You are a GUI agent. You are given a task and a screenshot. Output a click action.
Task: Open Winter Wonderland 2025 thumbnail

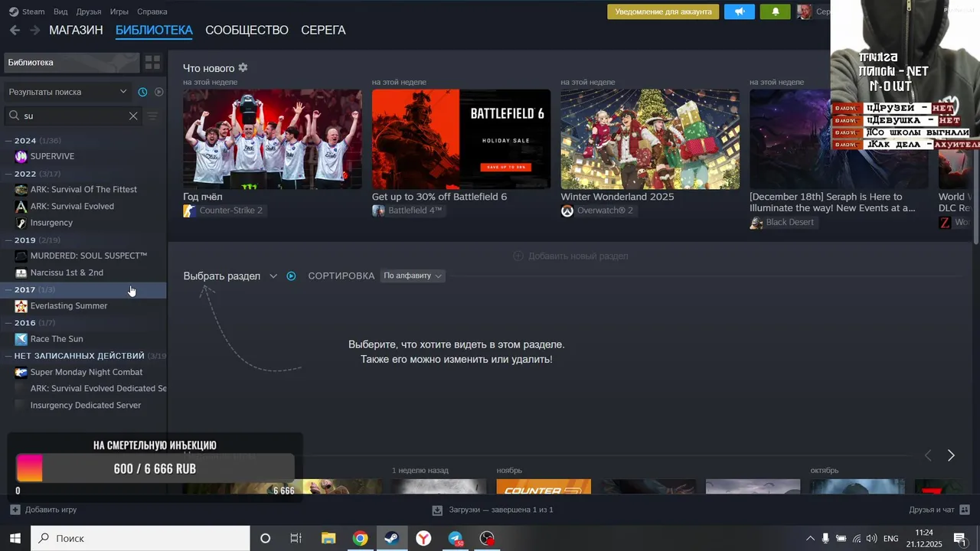click(650, 139)
